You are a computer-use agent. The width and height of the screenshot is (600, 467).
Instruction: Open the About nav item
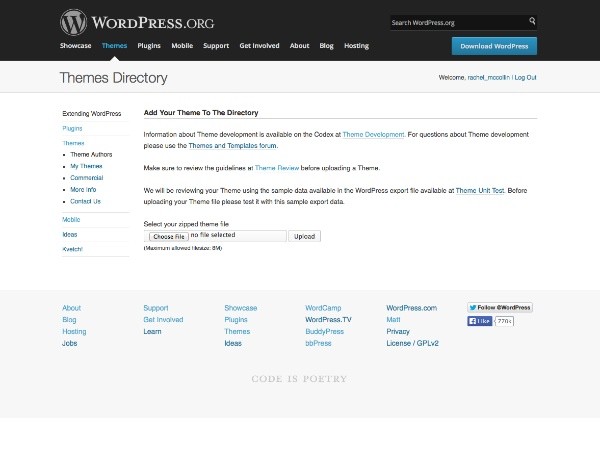299,46
